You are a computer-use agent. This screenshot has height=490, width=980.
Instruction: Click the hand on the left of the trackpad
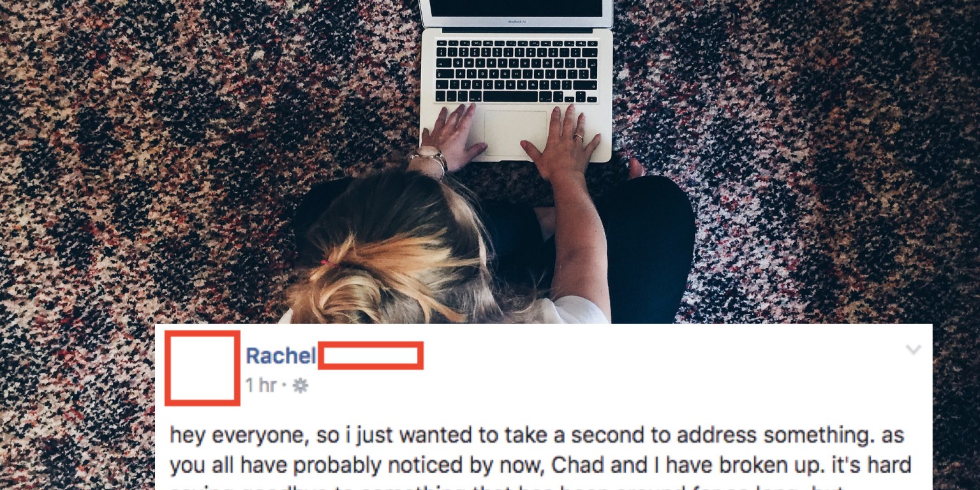pyautogui.click(x=452, y=137)
